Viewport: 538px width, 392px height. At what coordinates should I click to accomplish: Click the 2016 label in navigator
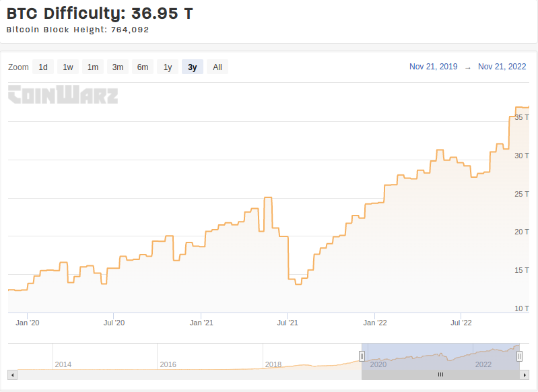[x=168, y=364]
